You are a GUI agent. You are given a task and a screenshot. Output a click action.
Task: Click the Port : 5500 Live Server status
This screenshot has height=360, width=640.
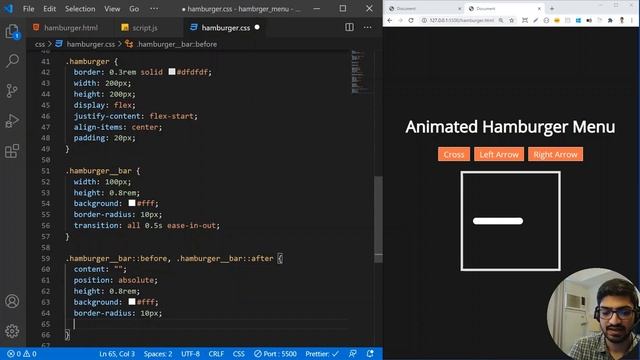(x=276, y=354)
